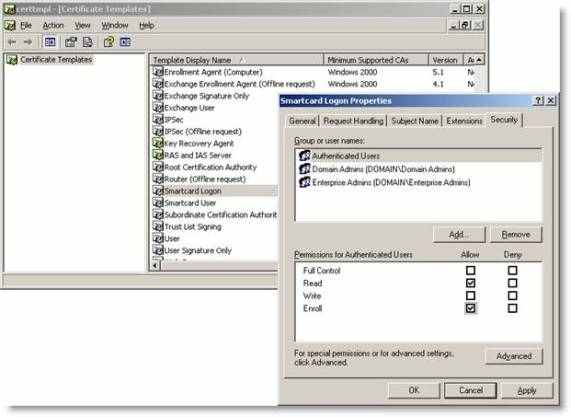Select the Domain Admins group icon
Image resolution: width=571 pixels, height=417 pixels.
(304, 169)
